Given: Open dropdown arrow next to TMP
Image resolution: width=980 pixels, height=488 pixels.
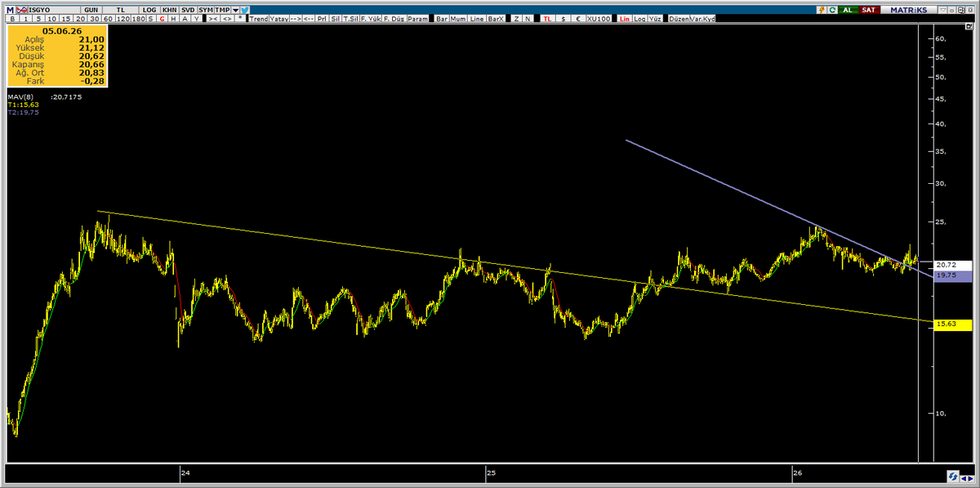Looking at the screenshot, I should pyautogui.click(x=235, y=10).
